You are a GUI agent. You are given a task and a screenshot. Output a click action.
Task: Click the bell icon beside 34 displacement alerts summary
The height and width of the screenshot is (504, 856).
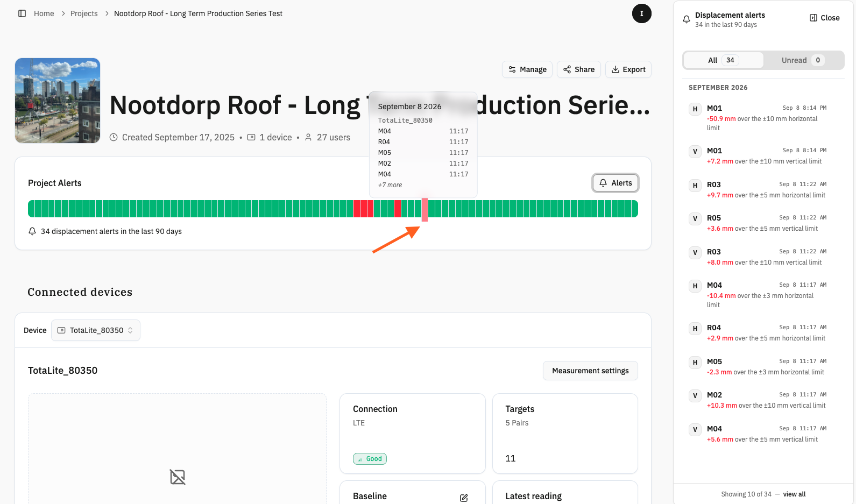pos(32,231)
